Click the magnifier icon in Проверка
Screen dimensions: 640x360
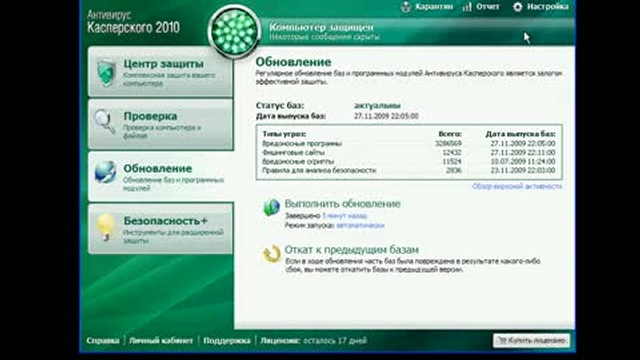pyautogui.click(x=105, y=121)
